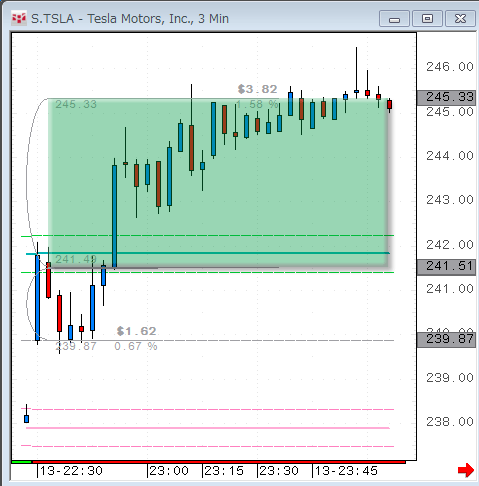The width and height of the screenshot is (479, 486).
Task: Click the isolated blue candle near 238.00
Action: click(x=26, y=419)
